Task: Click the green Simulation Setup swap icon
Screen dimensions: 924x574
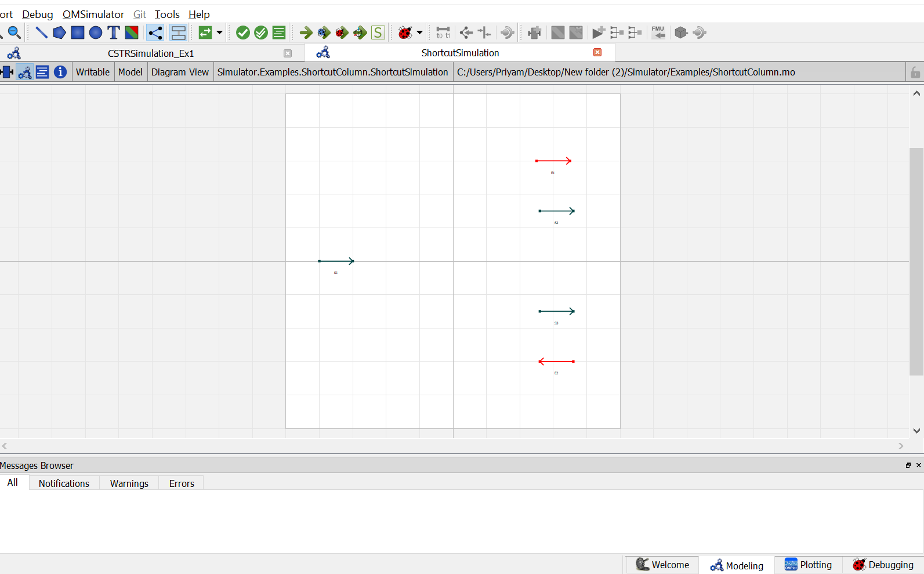Action: click(x=205, y=33)
